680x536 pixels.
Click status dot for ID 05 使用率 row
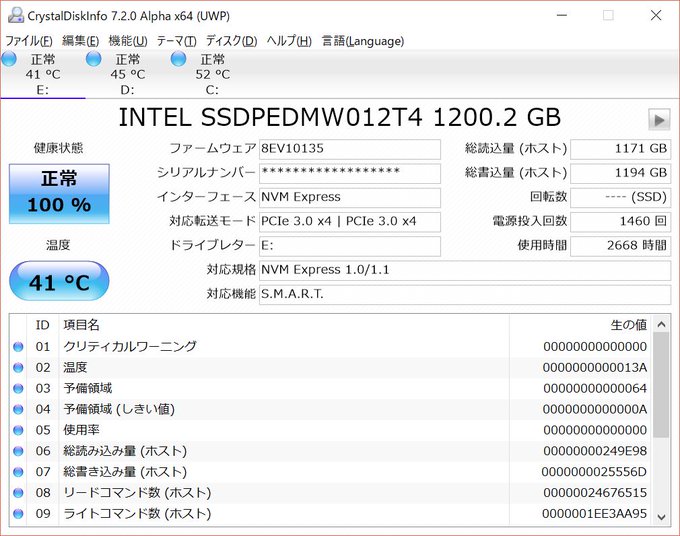click(18, 430)
